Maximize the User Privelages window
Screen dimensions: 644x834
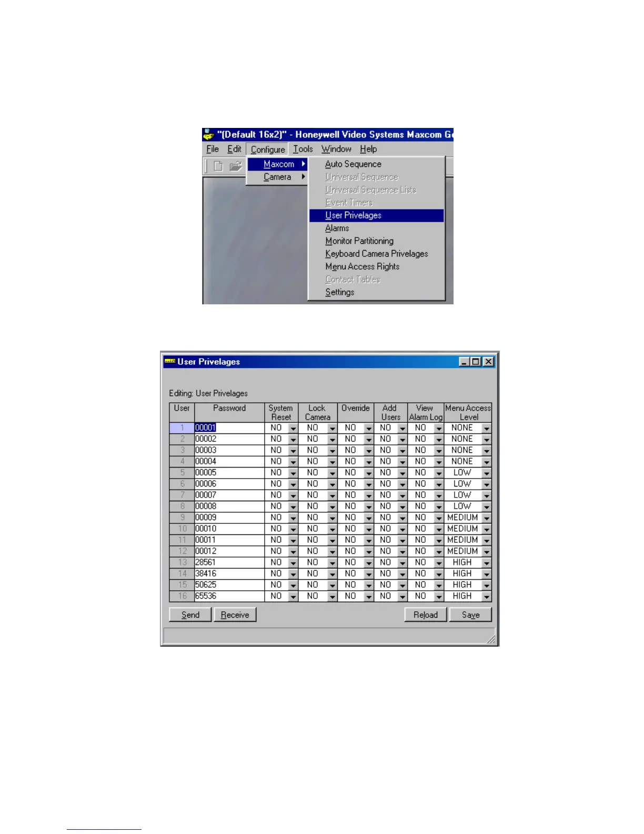(x=476, y=362)
